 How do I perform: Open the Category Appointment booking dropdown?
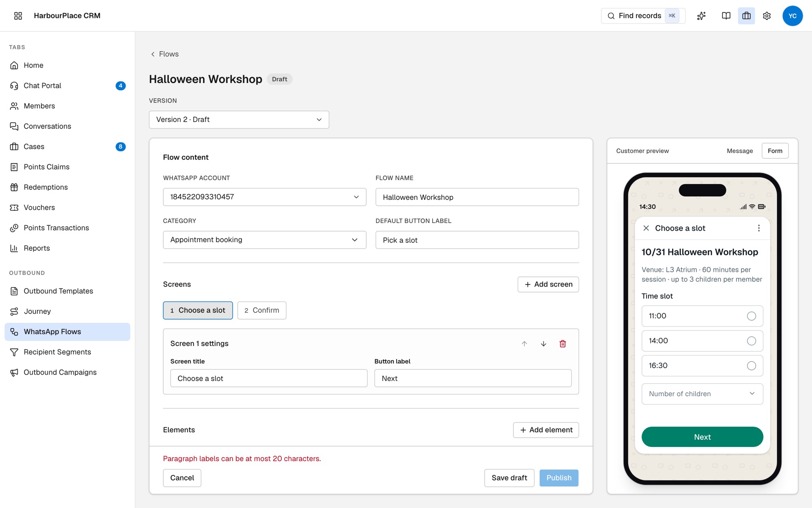coord(265,240)
